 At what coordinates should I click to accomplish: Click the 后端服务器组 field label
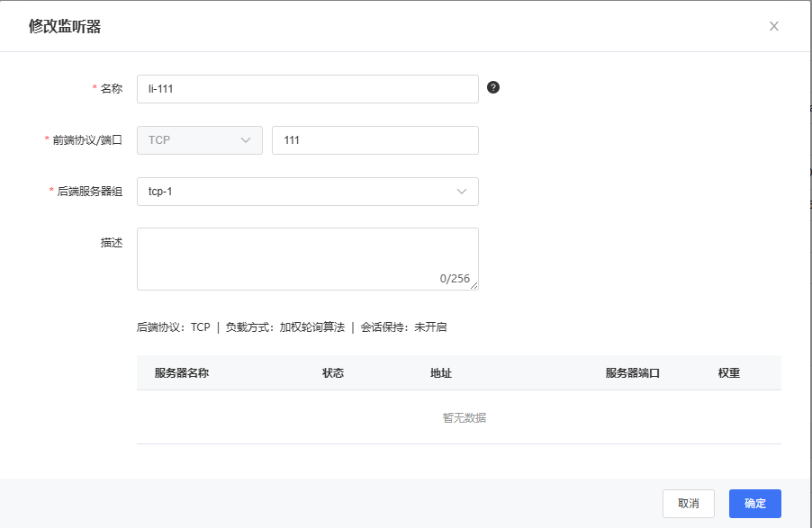point(89,192)
